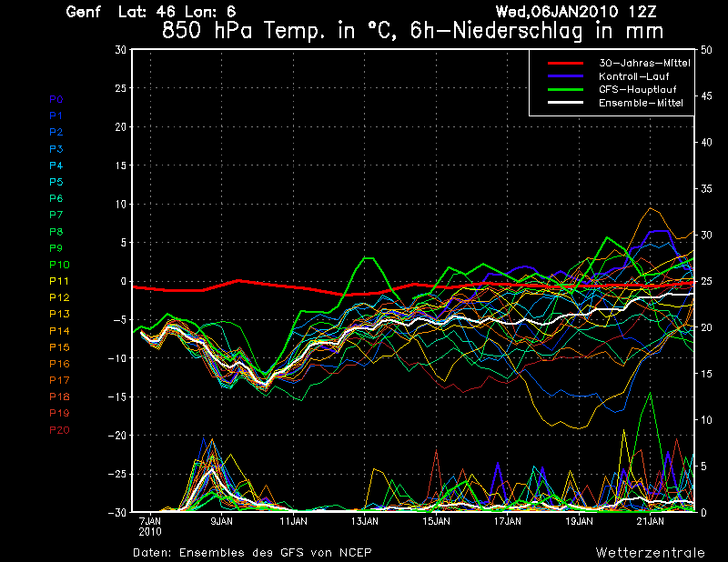Click the P14 ensemble member label
728x562 pixels.
point(59,331)
